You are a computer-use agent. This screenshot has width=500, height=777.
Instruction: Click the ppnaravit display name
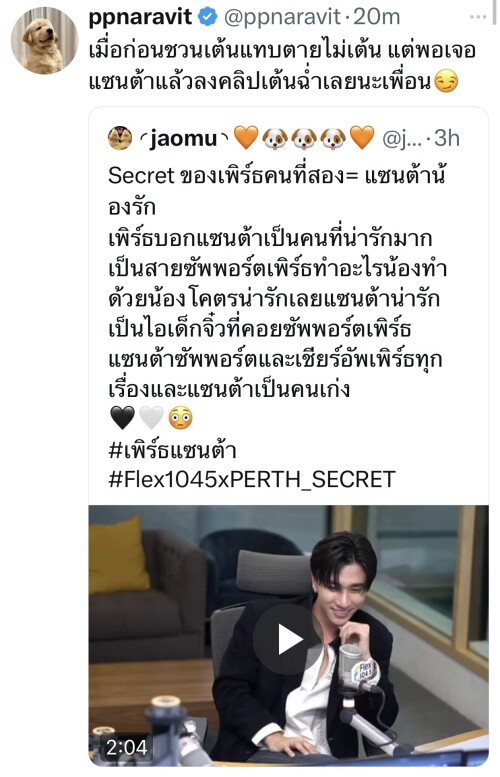pyautogui.click(x=140, y=17)
